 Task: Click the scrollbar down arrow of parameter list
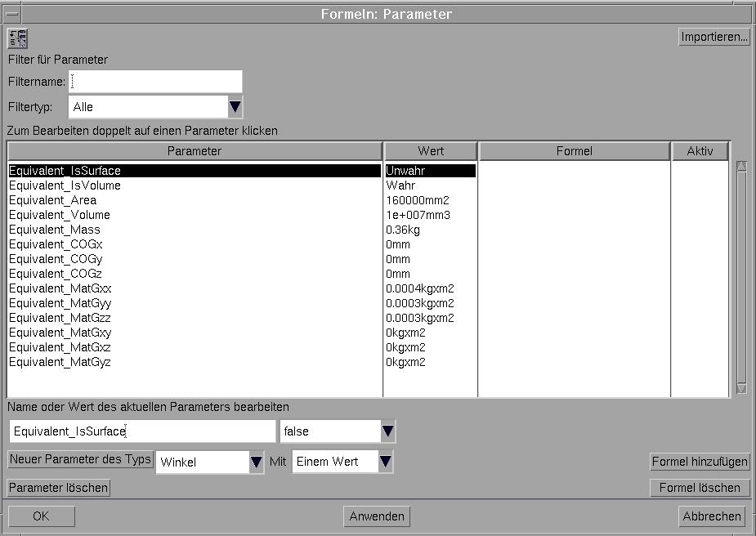(741, 388)
